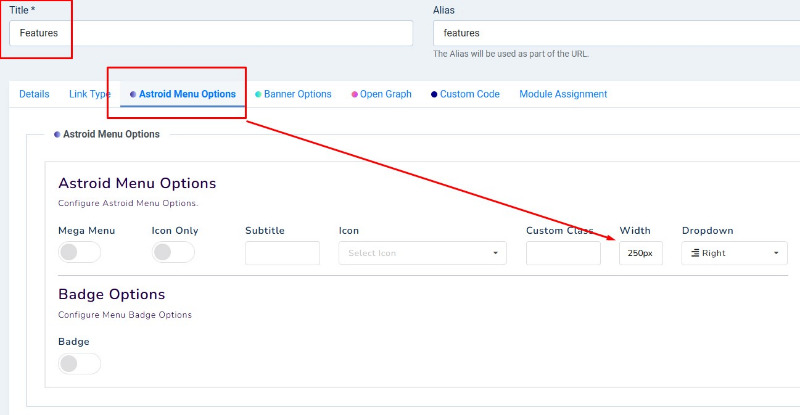Click the Icon Only label
Screen dimensions: 800x415
click(175, 231)
